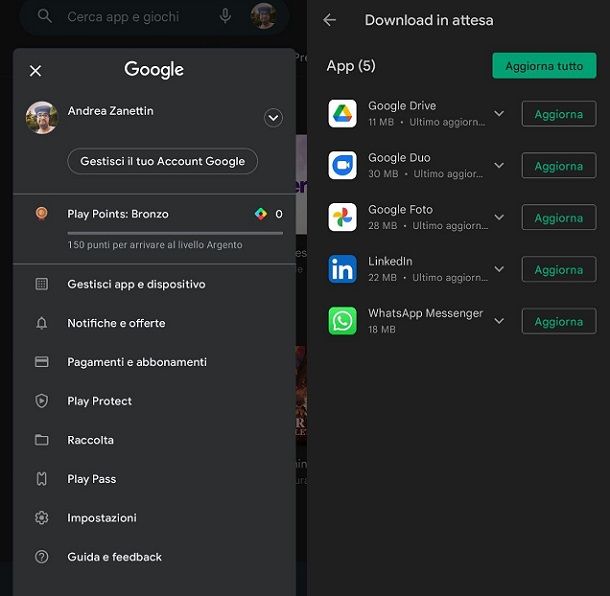Screen dimensions: 610x596
Task: Click the Impostazioni gear icon
Action: click(42, 518)
